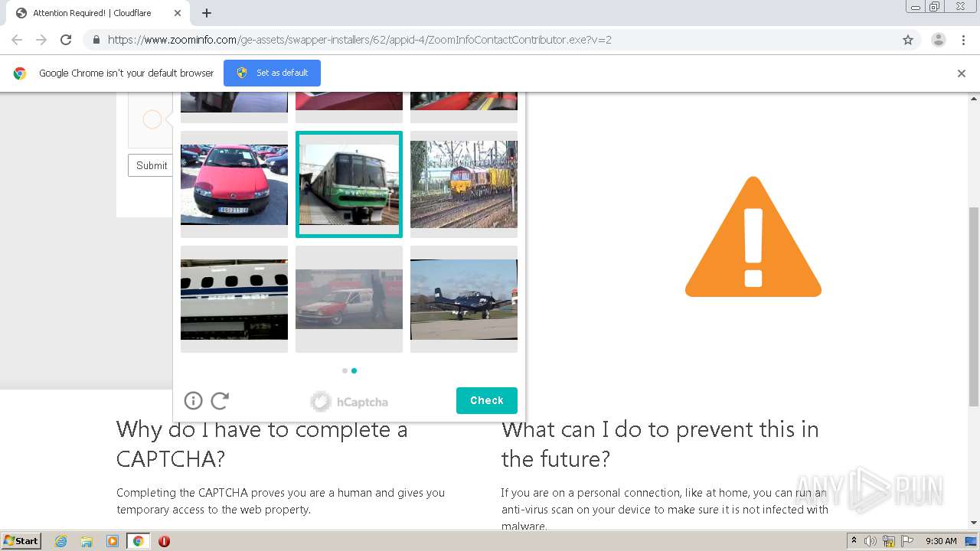980x551 pixels.
Task: Switch to Chrome taskbar button
Action: pos(138,541)
